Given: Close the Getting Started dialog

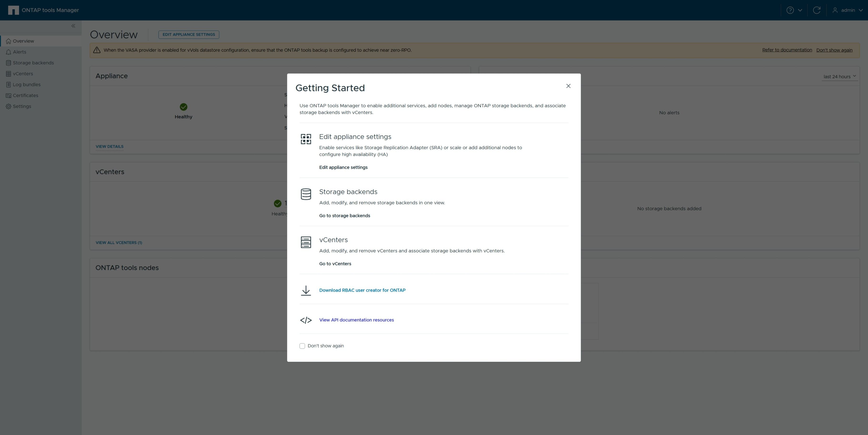Looking at the screenshot, I should (x=568, y=86).
